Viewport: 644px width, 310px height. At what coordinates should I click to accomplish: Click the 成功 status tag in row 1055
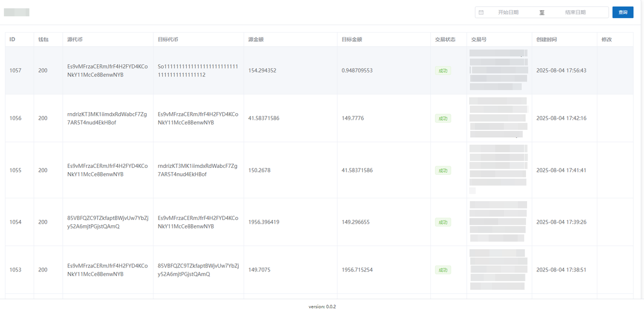[x=443, y=171]
